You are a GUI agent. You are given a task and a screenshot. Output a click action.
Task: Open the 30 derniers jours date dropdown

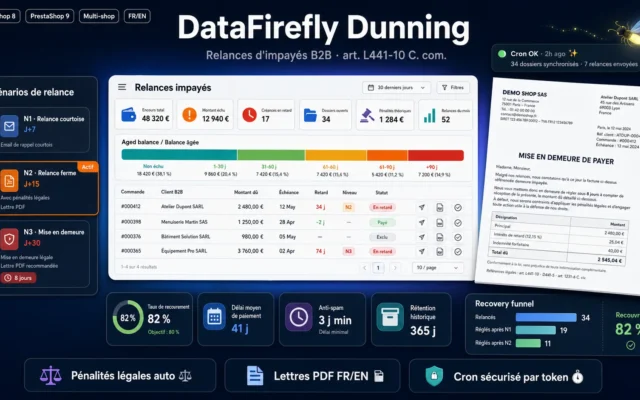[396, 87]
